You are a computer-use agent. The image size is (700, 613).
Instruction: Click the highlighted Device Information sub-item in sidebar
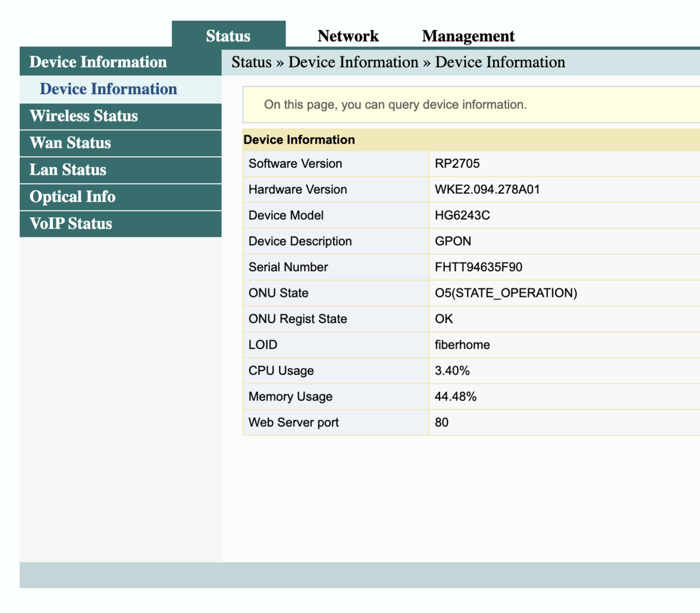pyautogui.click(x=108, y=89)
